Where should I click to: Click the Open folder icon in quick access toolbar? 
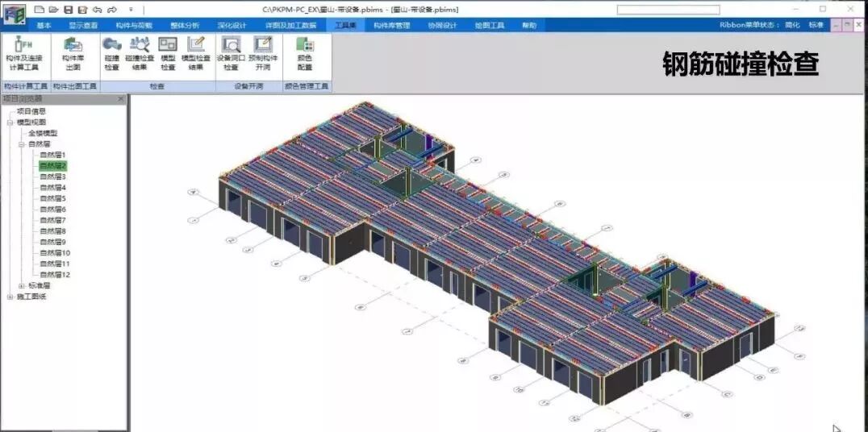tap(53, 10)
